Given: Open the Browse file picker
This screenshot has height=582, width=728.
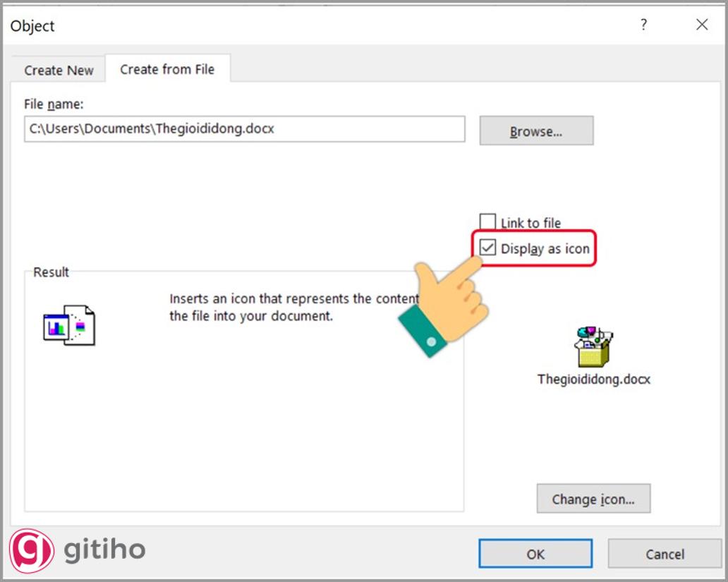Looking at the screenshot, I should click(x=536, y=131).
